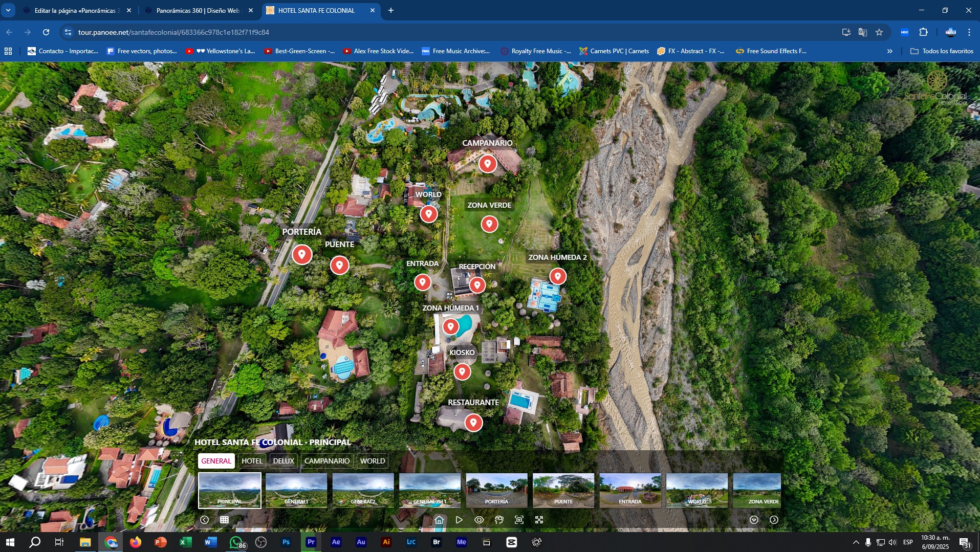Switch to the HOTEL category tab
This screenshot has width=980, height=552.
click(252, 461)
